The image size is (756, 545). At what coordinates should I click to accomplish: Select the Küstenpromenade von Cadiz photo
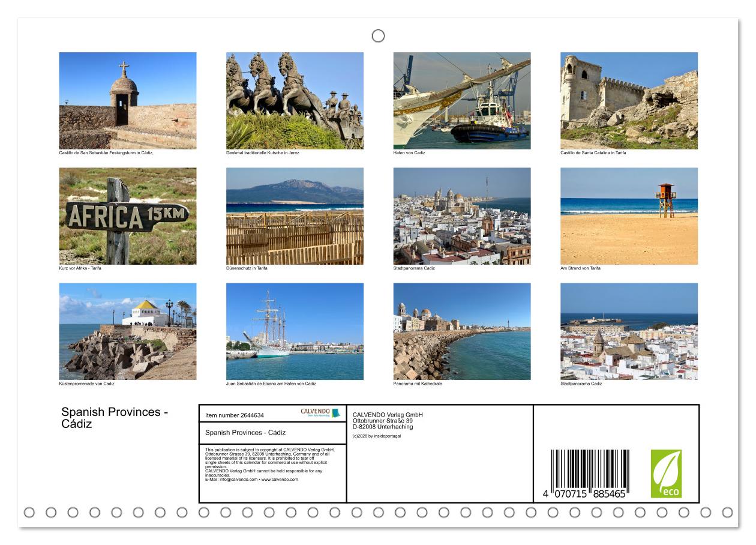point(128,331)
